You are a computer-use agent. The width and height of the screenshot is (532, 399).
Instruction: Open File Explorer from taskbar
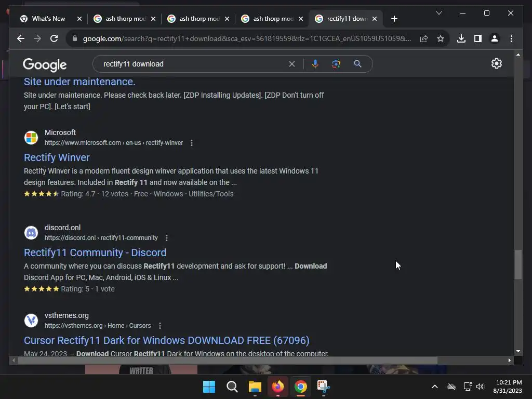255,387
